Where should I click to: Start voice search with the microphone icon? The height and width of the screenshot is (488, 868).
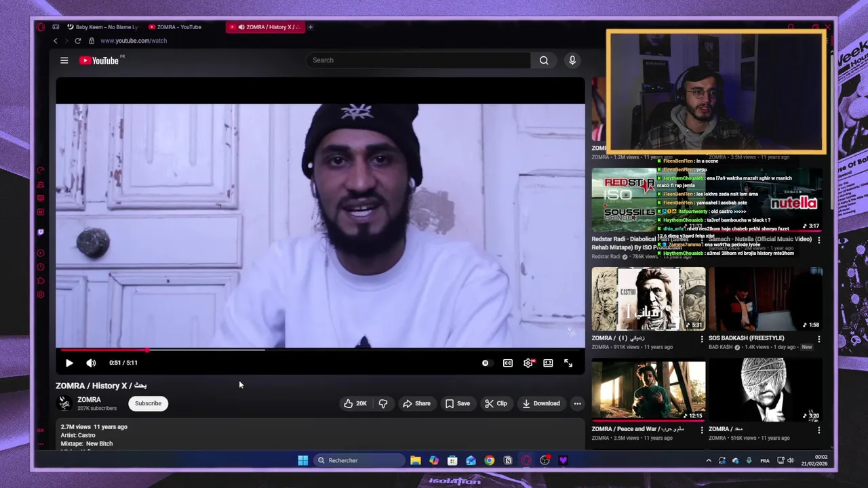tap(572, 60)
